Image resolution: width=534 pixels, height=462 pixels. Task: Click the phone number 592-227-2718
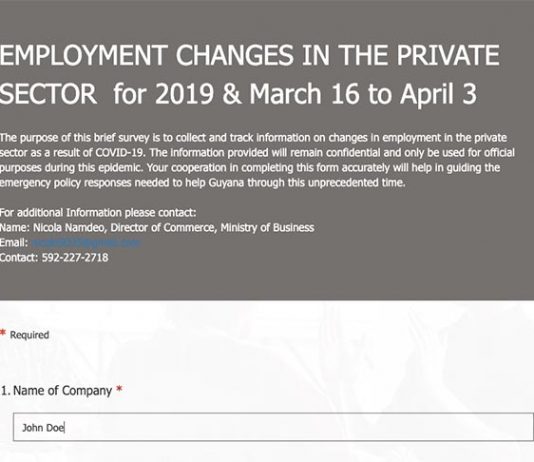[75, 257]
